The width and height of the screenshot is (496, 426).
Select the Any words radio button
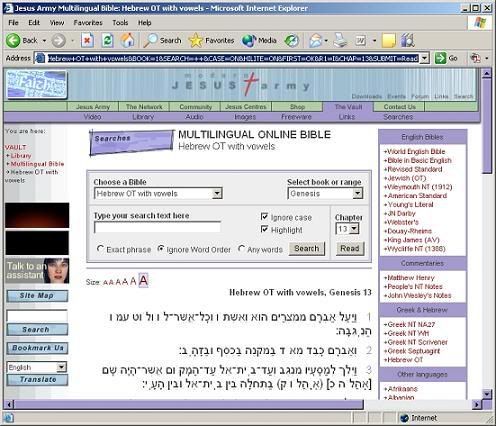click(x=241, y=249)
